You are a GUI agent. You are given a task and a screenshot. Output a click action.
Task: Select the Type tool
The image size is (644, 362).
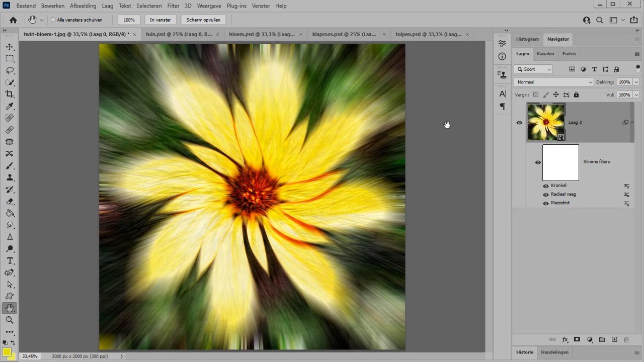point(10,260)
